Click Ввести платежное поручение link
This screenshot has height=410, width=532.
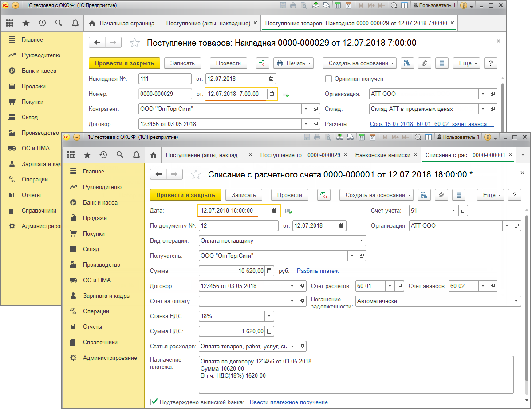(x=289, y=402)
